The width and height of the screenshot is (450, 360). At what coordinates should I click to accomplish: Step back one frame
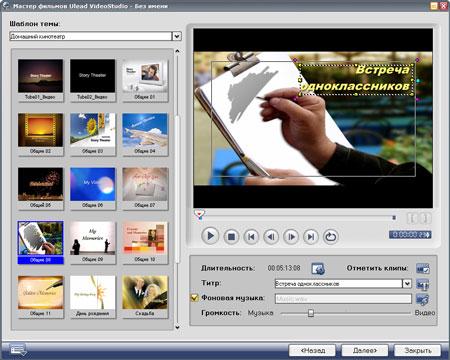(x=271, y=237)
